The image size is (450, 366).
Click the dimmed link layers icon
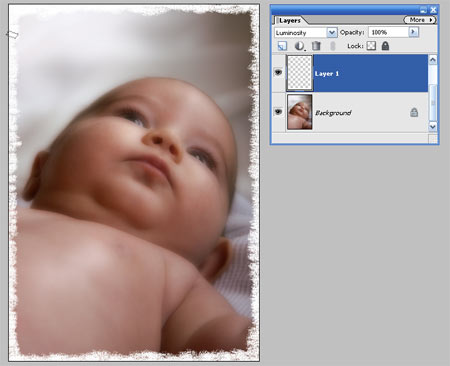click(332, 46)
